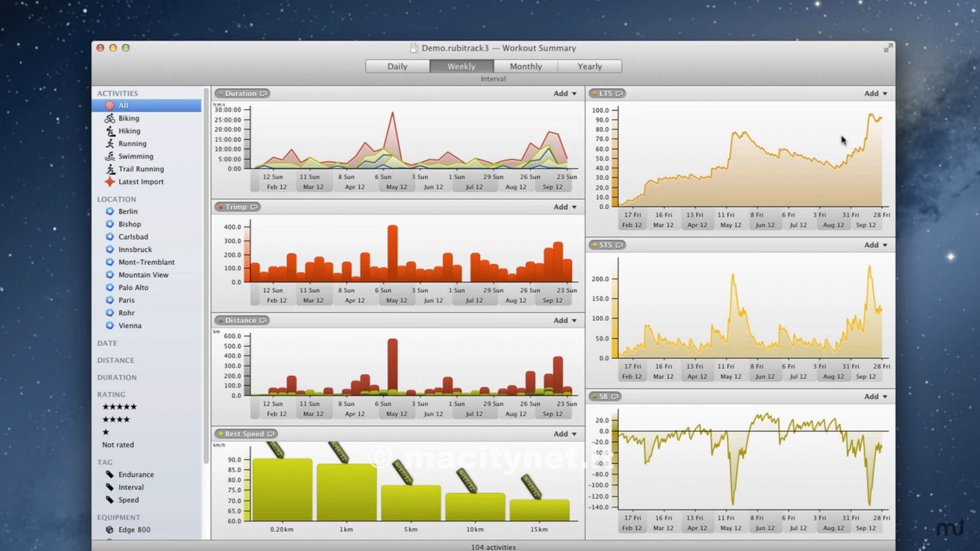Image resolution: width=980 pixels, height=551 pixels.
Task: Open the Add dropdown for SB chart
Action: [875, 396]
